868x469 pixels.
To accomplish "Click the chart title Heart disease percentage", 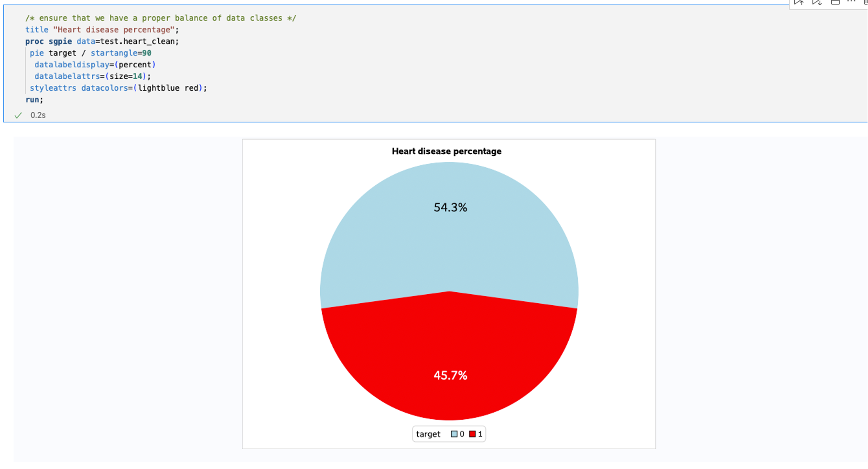I will (446, 151).
